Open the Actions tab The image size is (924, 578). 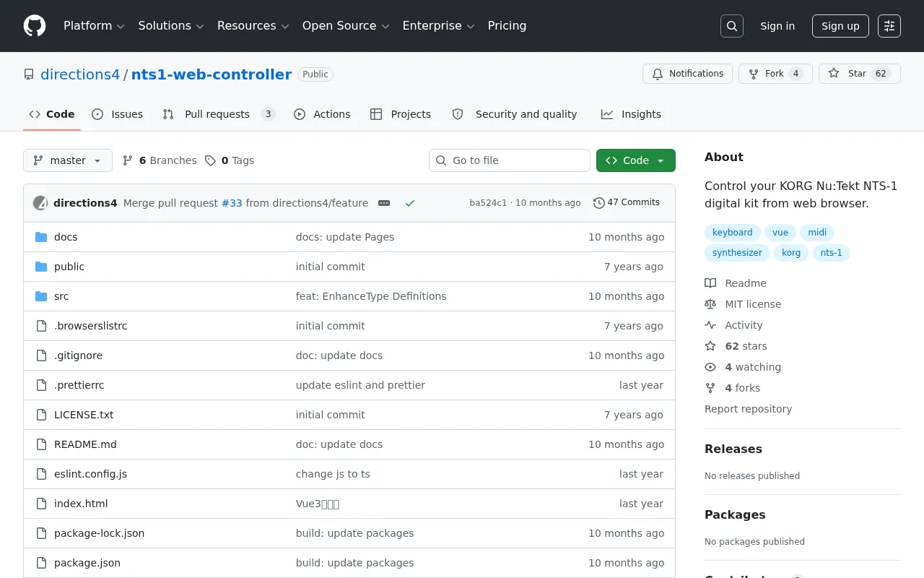322,114
